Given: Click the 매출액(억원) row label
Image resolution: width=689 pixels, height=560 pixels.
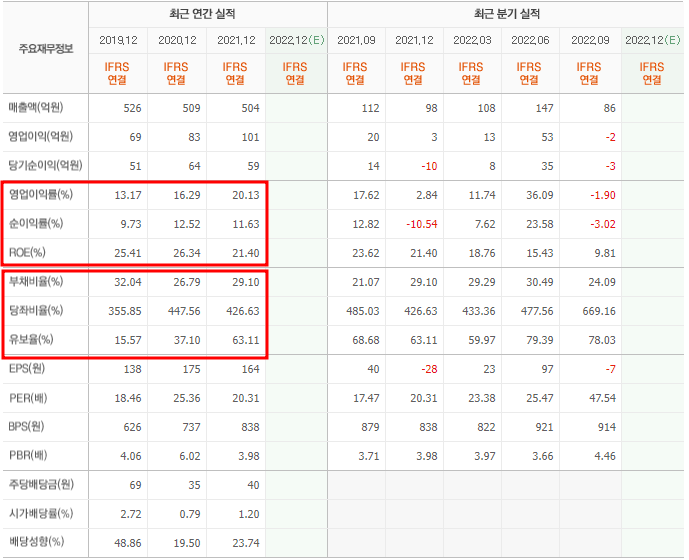Looking at the screenshot, I should pos(36,108).
